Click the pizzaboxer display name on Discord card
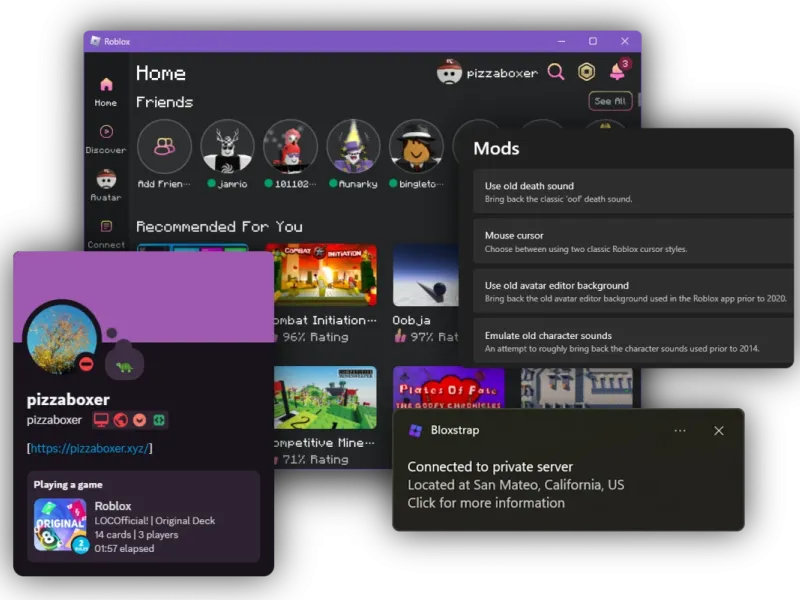The height and width of the screenshot is (600, 800). 68,399
